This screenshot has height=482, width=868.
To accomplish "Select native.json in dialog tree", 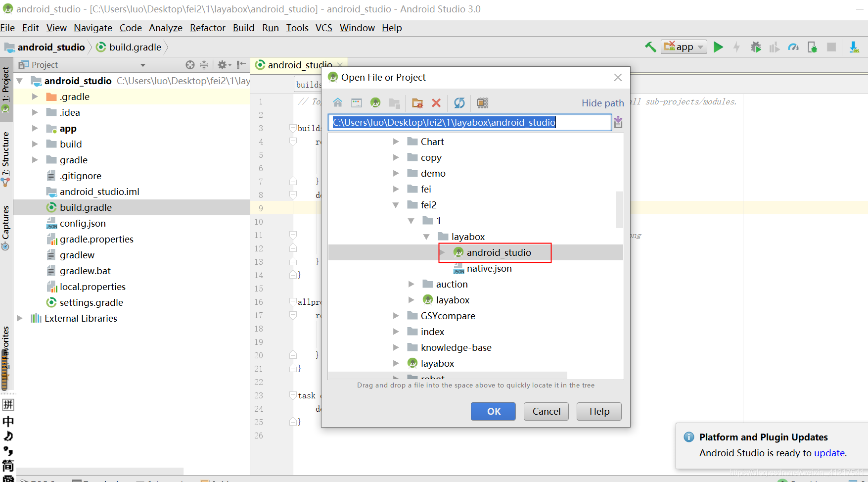I will [x=483, y=268].
